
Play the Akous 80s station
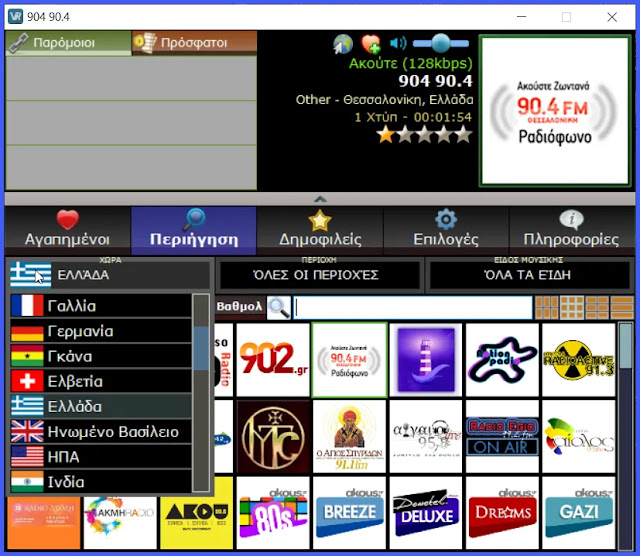click(273, 513)
